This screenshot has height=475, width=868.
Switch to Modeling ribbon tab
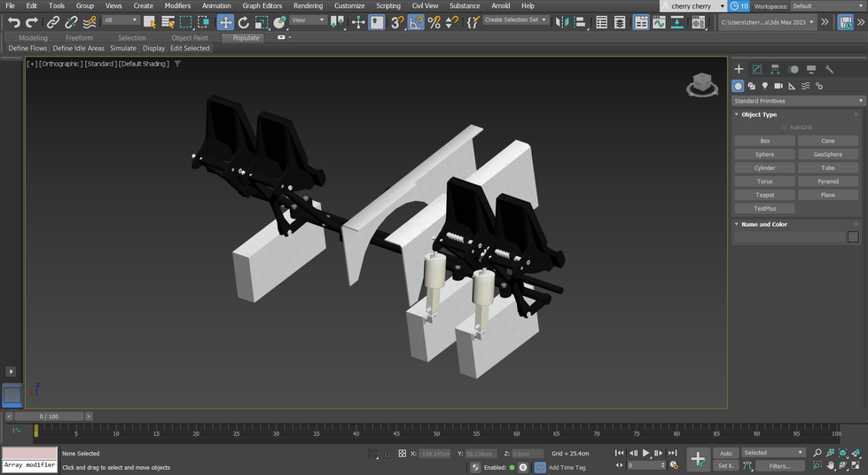coord(33,37)
